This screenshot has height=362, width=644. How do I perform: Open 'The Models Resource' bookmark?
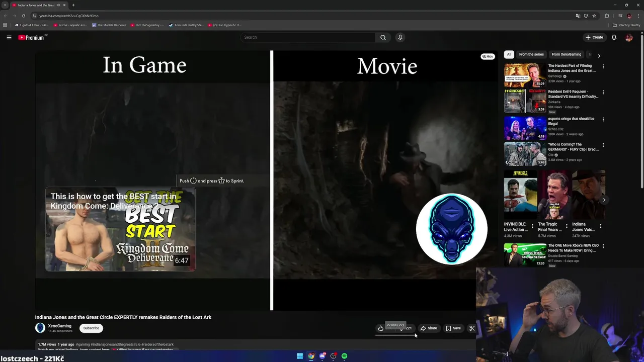point(109,25)
